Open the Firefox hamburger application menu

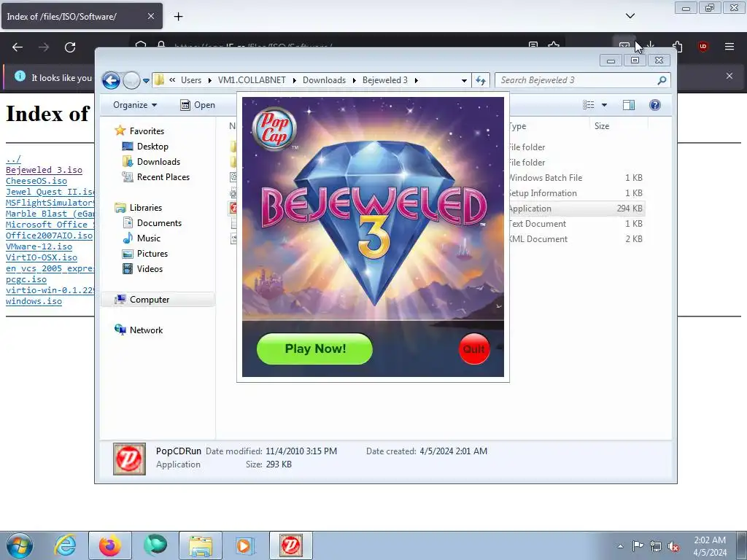(x=729, y=47)
